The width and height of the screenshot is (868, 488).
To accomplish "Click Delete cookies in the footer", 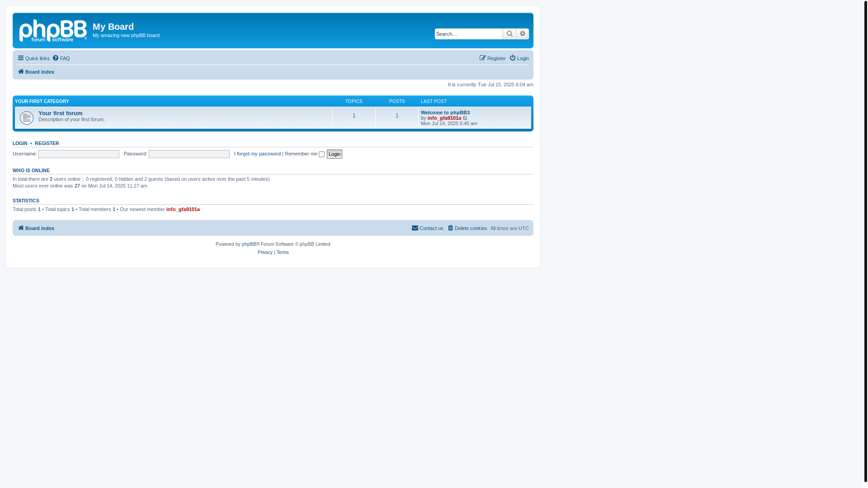I will 467,228.
